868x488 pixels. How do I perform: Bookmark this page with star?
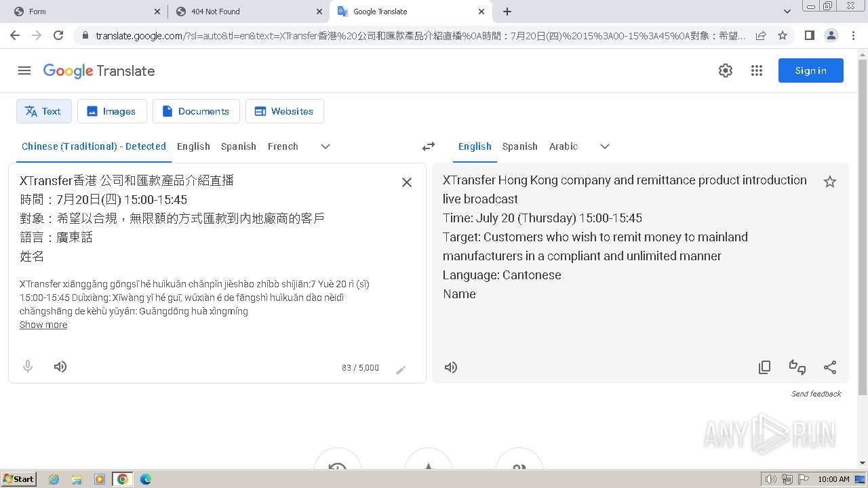pos(783,35)
